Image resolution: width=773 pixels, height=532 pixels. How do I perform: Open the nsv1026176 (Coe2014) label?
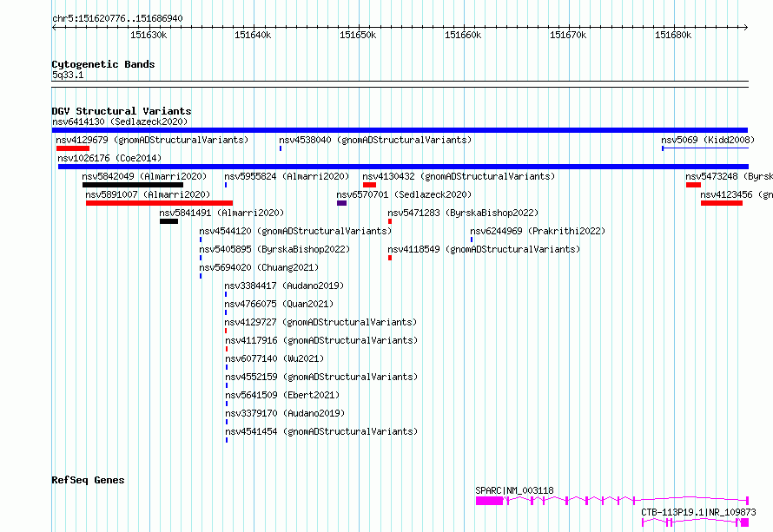tap(109, 158)
